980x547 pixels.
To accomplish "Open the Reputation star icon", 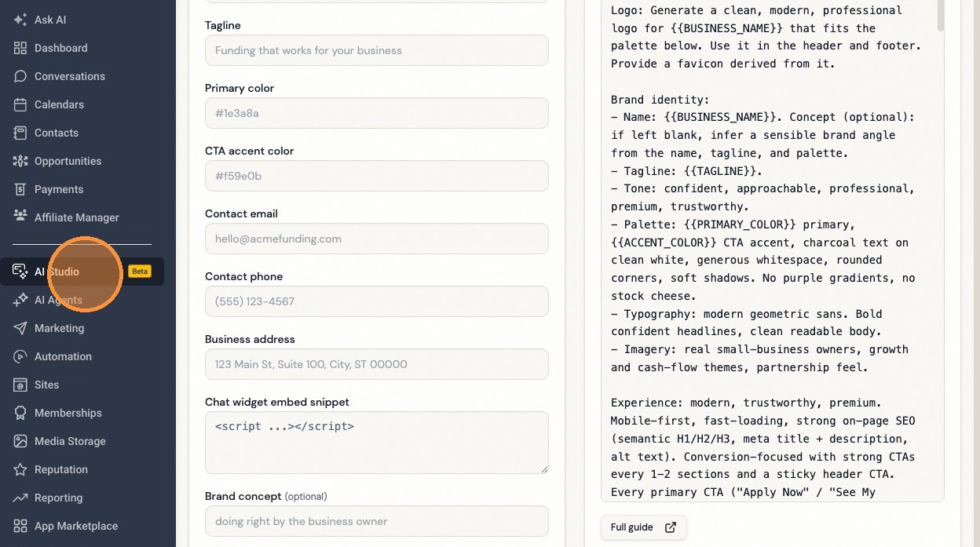I will 20,469.
